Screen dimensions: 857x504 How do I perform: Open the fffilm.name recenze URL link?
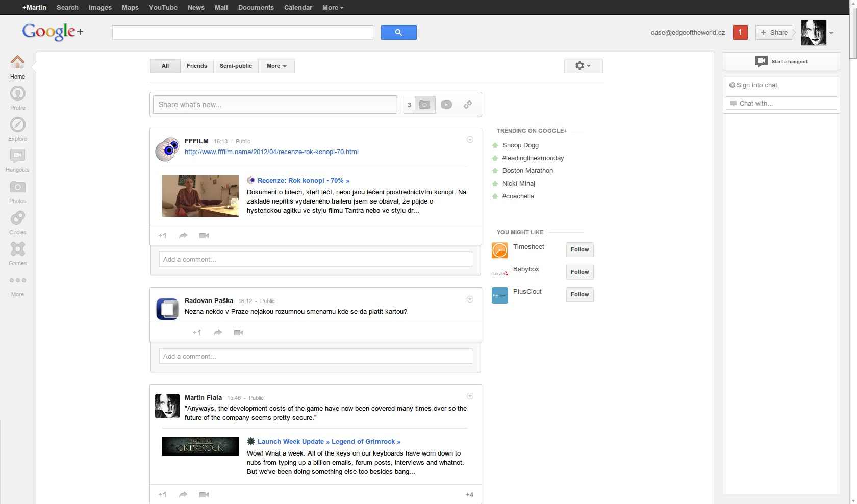[x=271, y=152]
